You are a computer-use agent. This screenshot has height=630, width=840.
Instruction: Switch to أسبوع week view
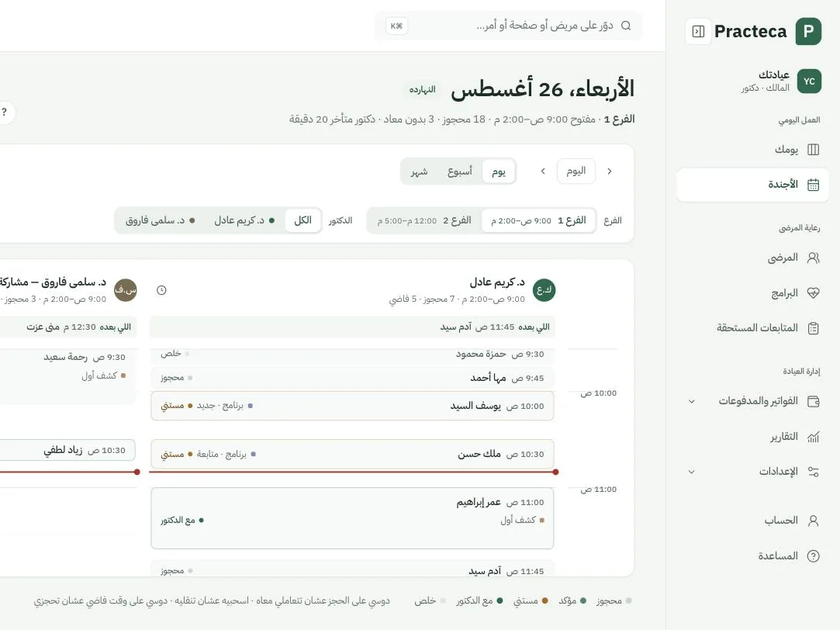click(x=460, y=171)
